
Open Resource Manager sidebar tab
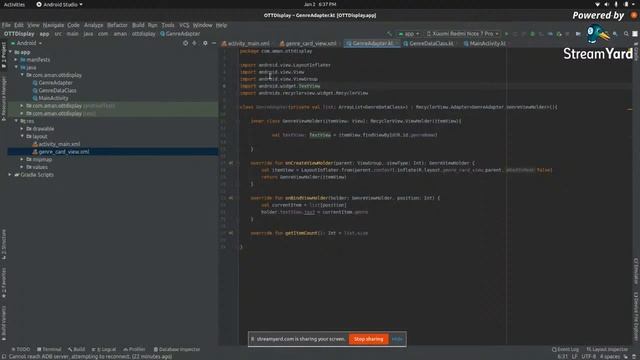point(3,100)
